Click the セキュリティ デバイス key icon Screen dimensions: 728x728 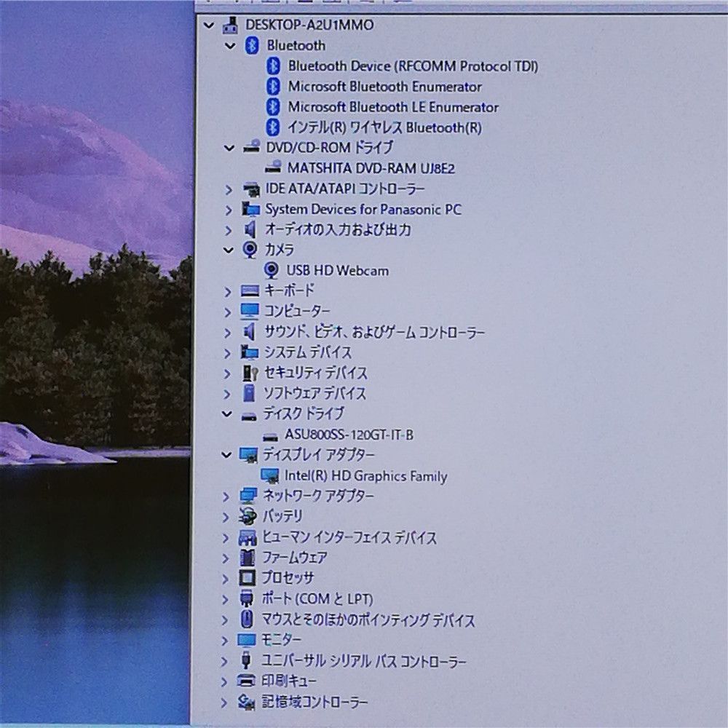[250, 373]
